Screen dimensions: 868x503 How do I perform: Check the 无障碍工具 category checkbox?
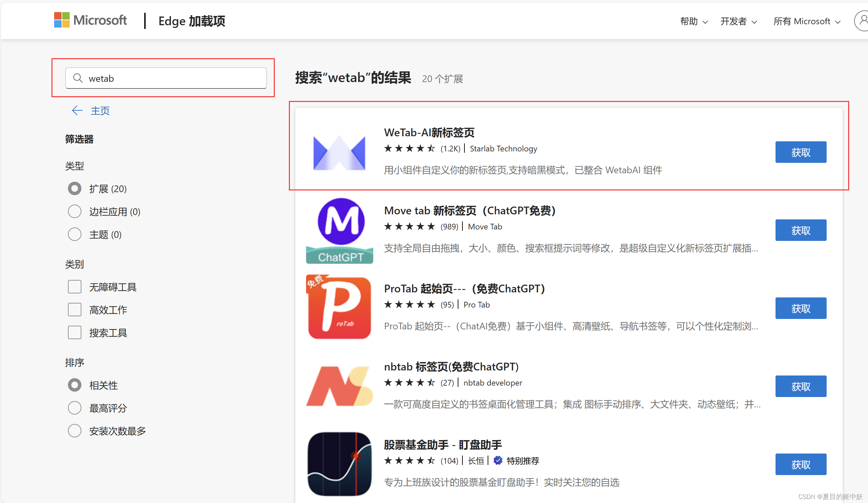(x=74, y=287)
